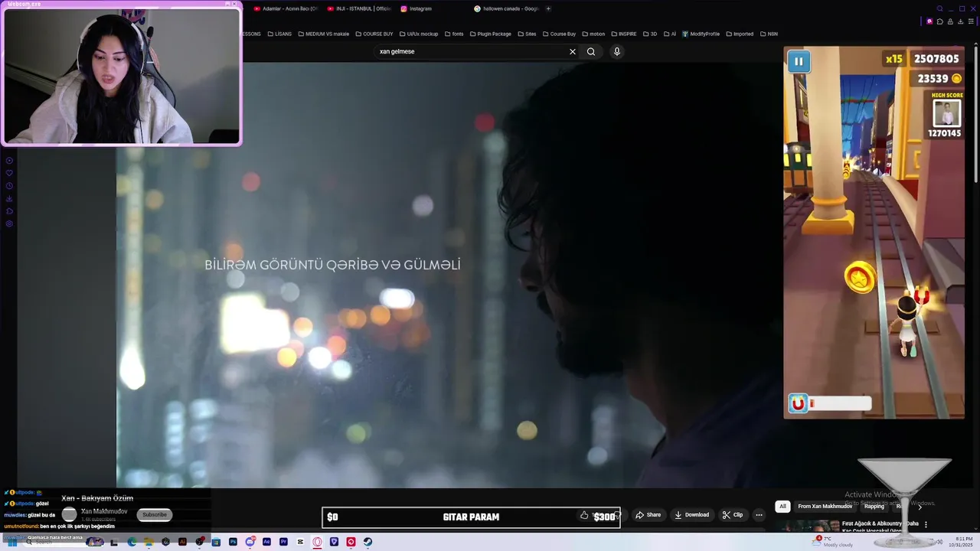This screenshot has height=551, width=980.
Task: Subscribe to Xan Makhmudov channel
Action: pyautogui.click(x=155, y=514)
